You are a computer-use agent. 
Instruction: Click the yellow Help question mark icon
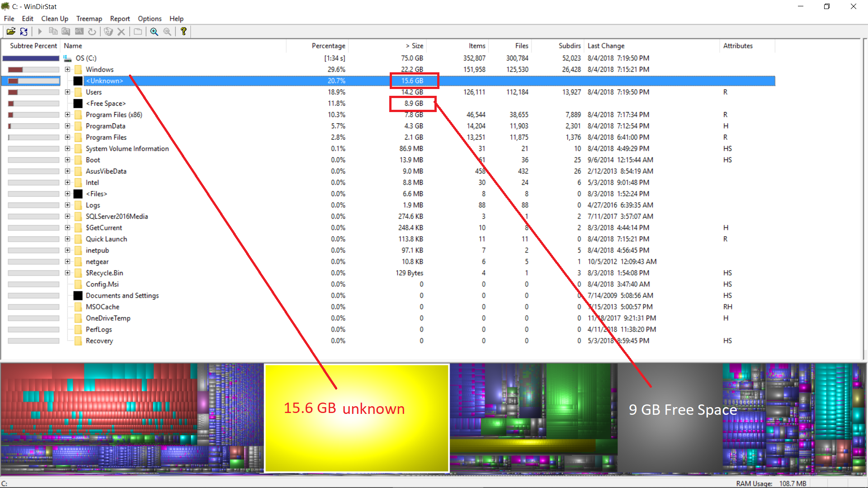point(184,32)
